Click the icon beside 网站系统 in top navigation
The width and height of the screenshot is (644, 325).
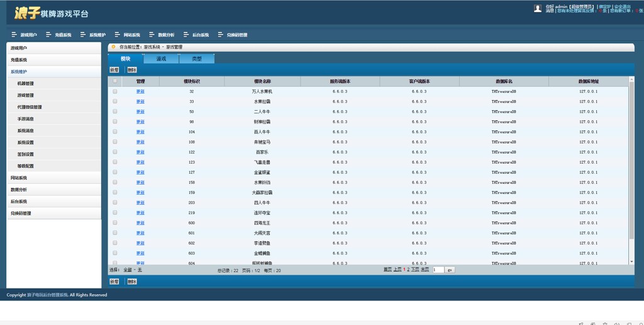118,35
